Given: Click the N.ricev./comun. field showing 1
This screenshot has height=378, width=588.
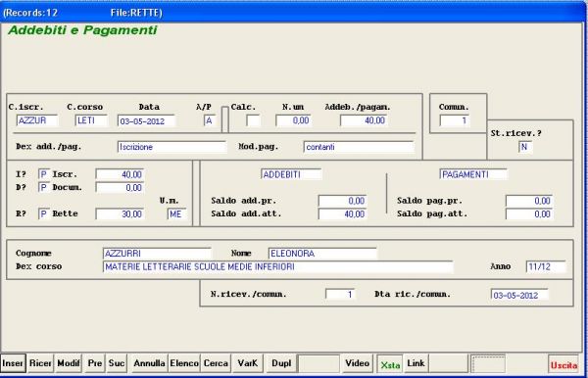Looking at the screenshot, I should point(340,294).
